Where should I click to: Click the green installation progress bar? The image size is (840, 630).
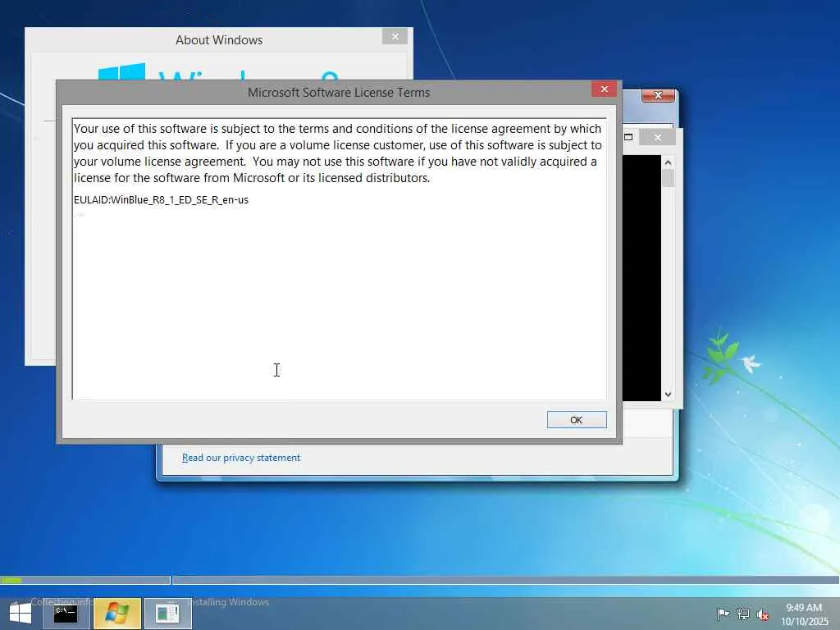[x=11, y=580]
